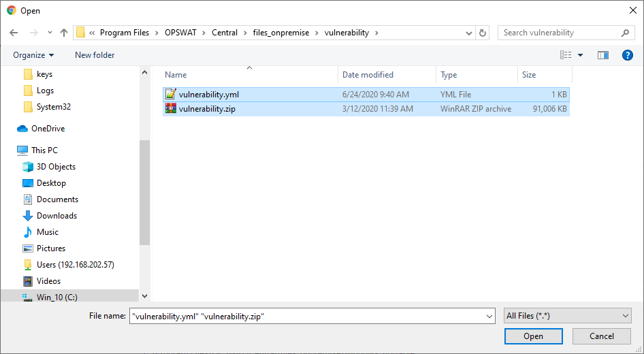
Task: Navigate to OPSWAT in breadcrumb
Action: (x=180, y=33)
